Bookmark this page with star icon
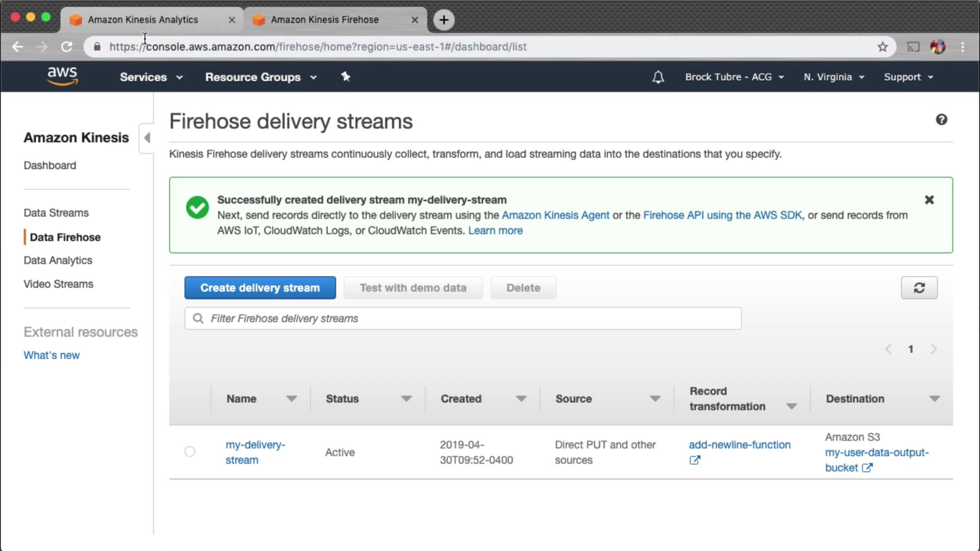 click(883, 47)
